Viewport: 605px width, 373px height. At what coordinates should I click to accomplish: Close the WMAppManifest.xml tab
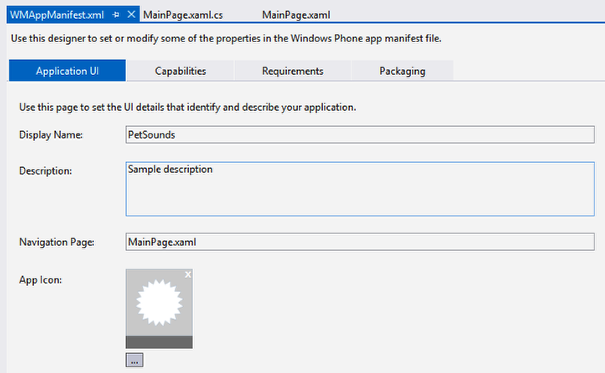coord(131,14)
